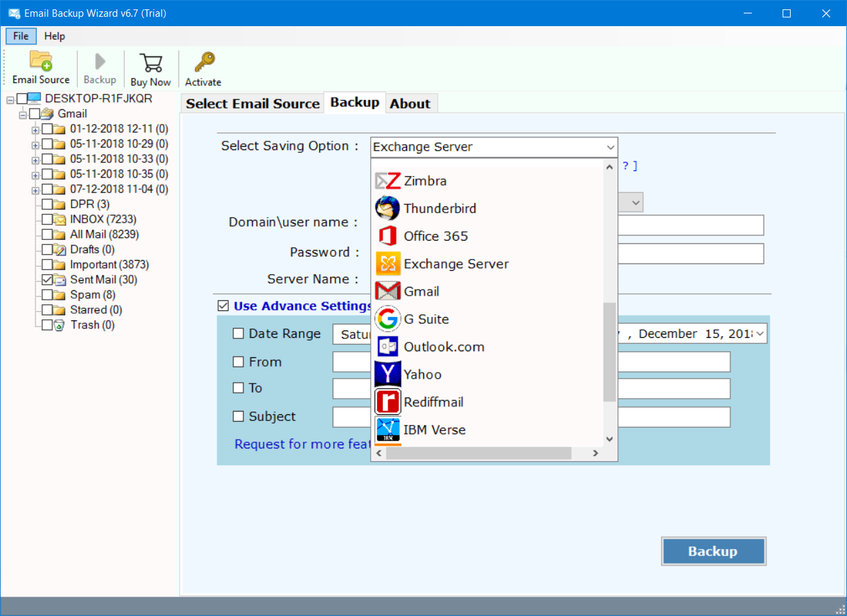Viewport: 847px width, 616px height.
Task: Click the Drafts folder icon
Action: [60, 249]
